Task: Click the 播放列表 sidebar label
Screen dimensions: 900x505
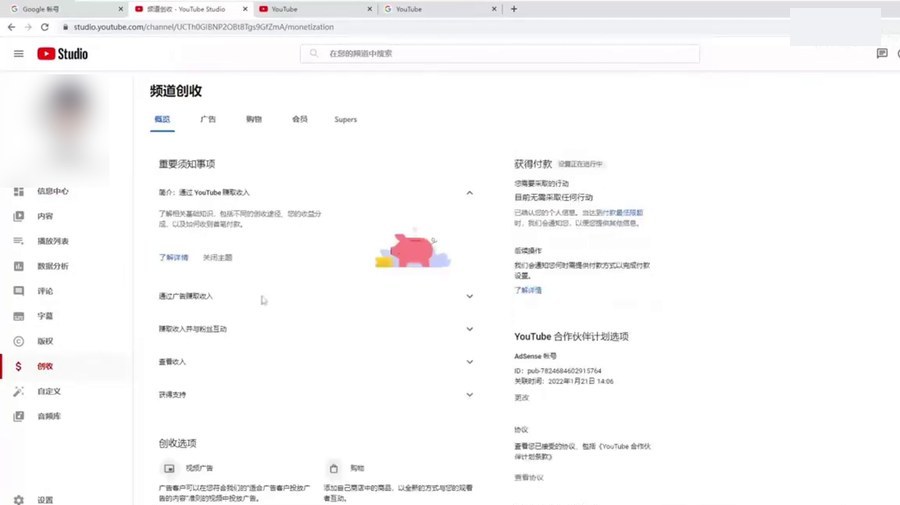Action: coord(53,241)
